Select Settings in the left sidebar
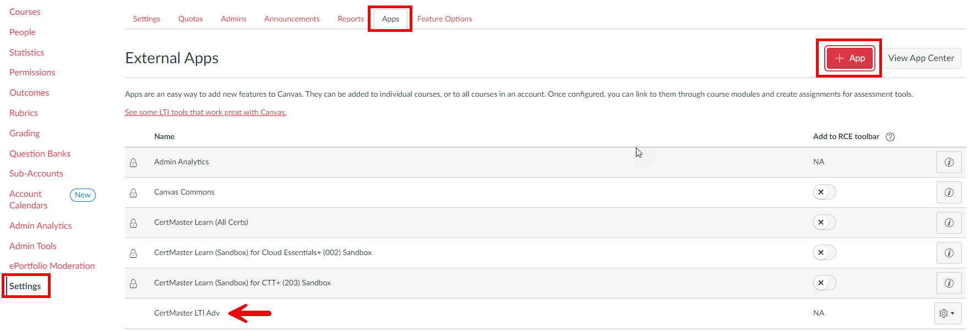The image size is (980, 331). 25,286
